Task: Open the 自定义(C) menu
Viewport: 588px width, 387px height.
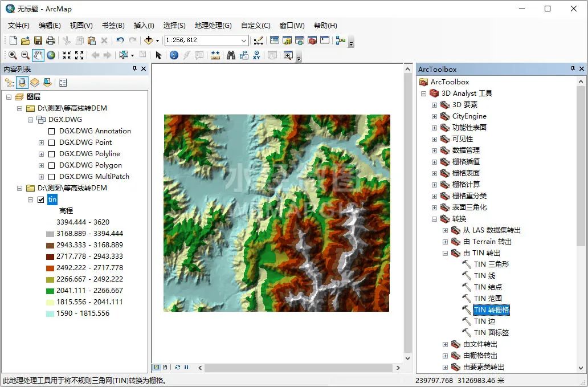Action: coord(256,26)
